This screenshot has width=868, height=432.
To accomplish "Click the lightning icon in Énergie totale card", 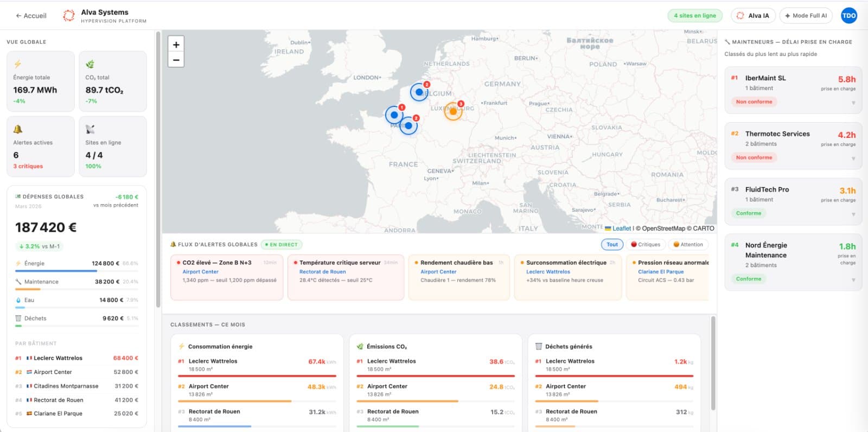I will pyautogui.click(x=18, y=64).
